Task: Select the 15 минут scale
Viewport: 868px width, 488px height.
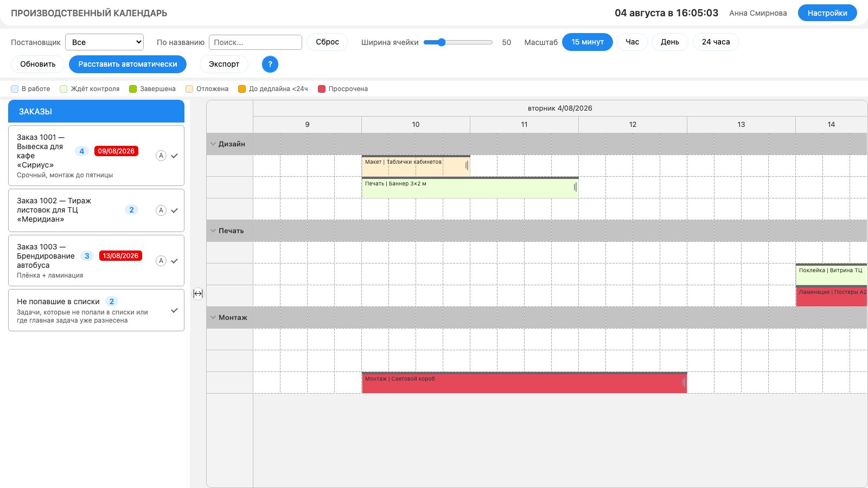Action: coord(588,42)
